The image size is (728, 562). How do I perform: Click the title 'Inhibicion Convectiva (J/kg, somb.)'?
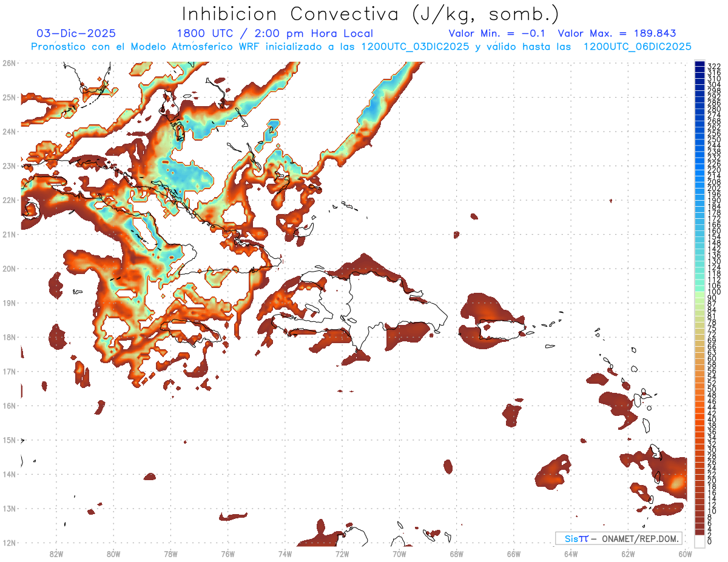[371, 14]
